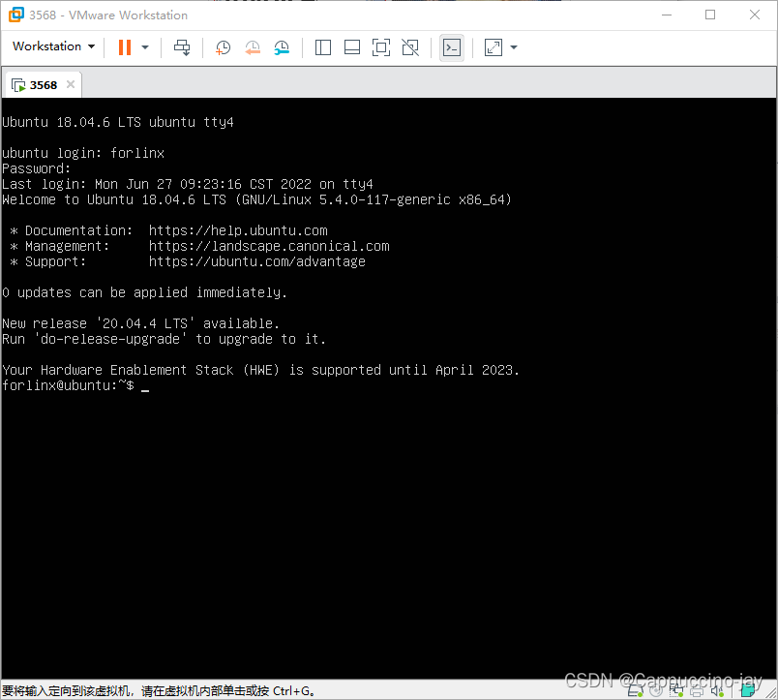Click the https://help.ubuntu.com text
Image resolution: width=778 pixels, height=700 pixels.
[238, 230]
